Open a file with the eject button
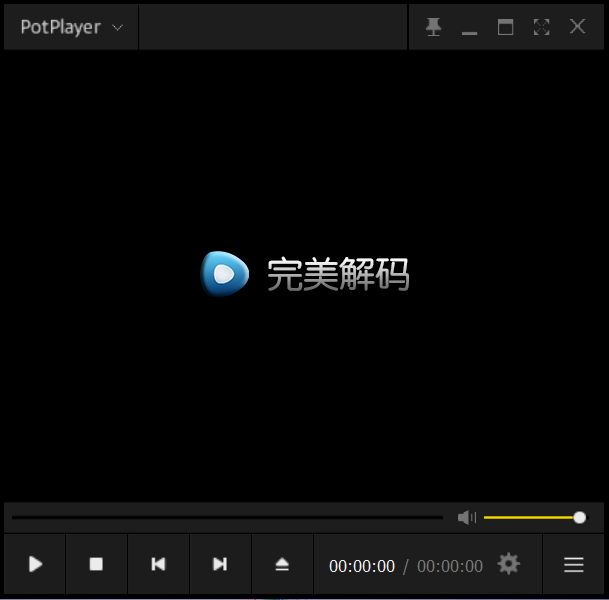The image size is (609, 600). tap(282, 564)
